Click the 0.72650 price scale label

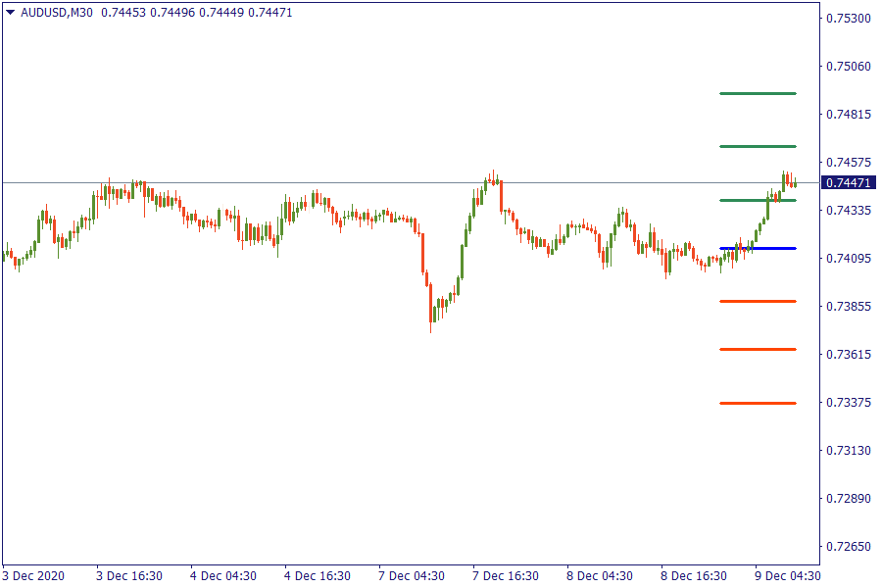click(x=849, y=547)
